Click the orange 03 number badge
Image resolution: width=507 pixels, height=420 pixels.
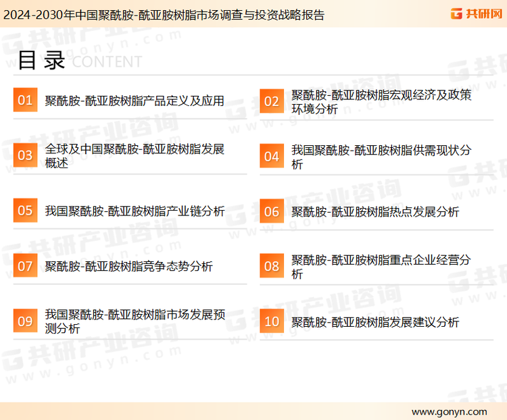25,155
